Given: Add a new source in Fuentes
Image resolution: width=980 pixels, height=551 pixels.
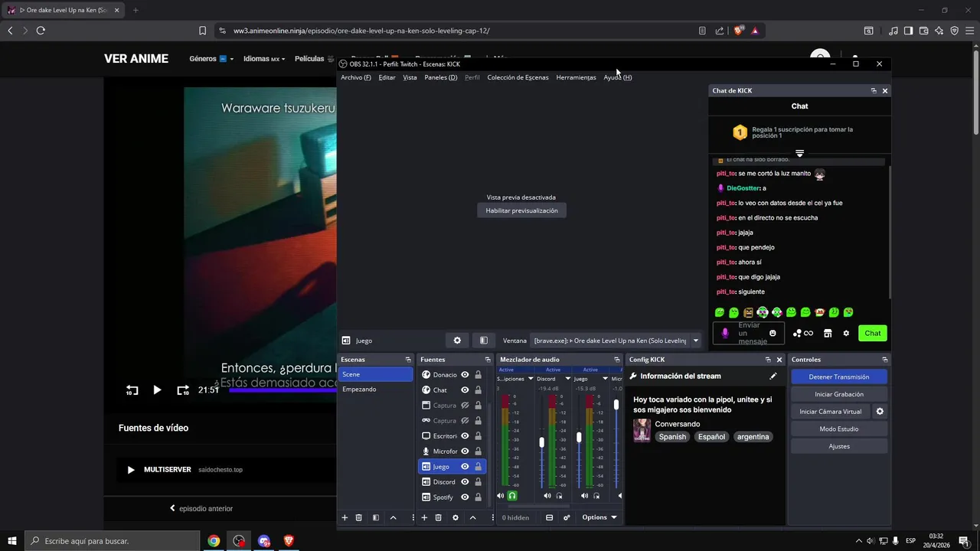Looking at the screenshot, I should [424, 518].
